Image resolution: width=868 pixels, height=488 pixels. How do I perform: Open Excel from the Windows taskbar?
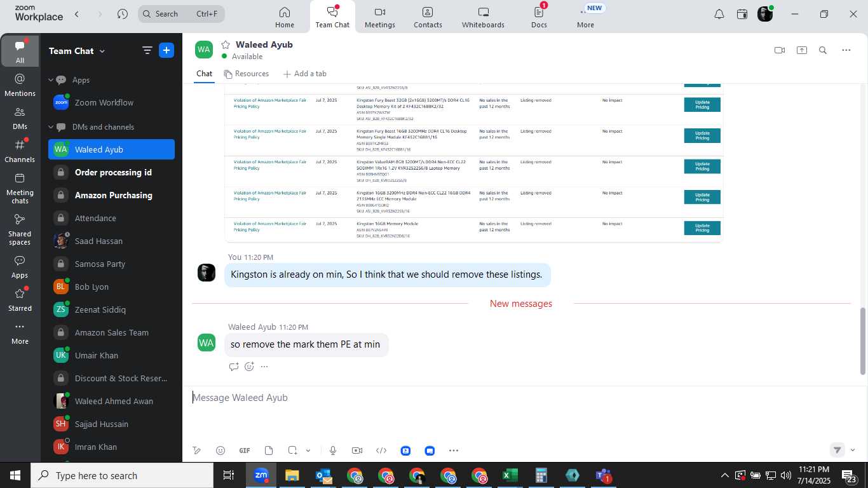510,475
